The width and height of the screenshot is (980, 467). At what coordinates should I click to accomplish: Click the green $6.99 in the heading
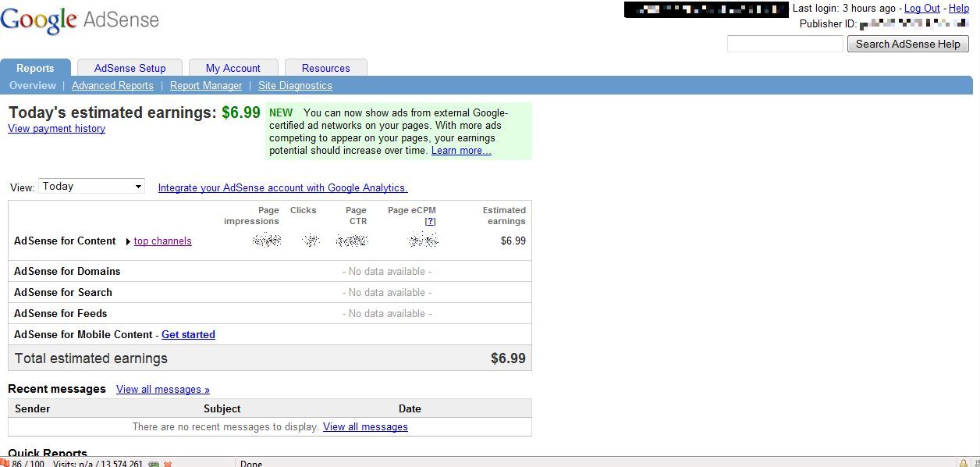[241, 112]
